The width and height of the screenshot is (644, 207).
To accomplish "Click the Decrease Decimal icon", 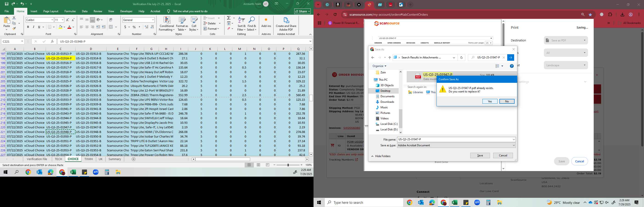I will point(152,27).
